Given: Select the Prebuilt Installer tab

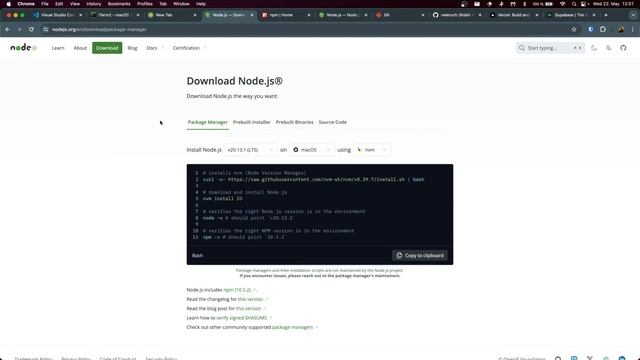Looking at the screenshot, I should pos(251,122).
